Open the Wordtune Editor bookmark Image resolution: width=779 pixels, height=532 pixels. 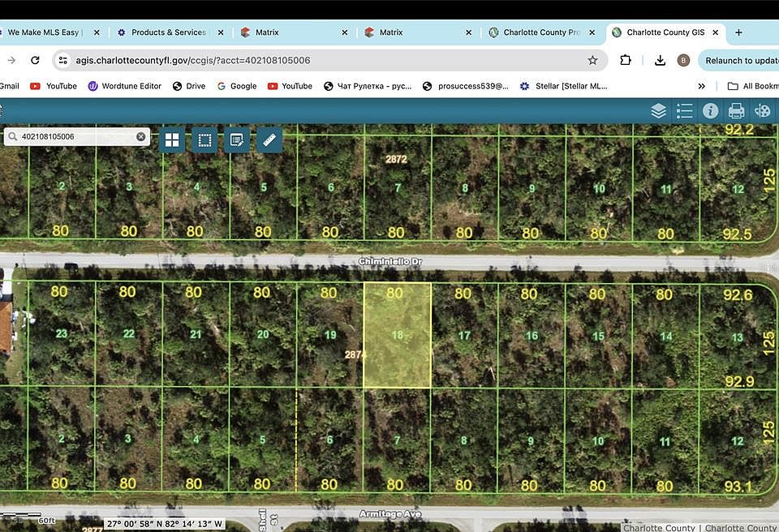tap(125, 86)
